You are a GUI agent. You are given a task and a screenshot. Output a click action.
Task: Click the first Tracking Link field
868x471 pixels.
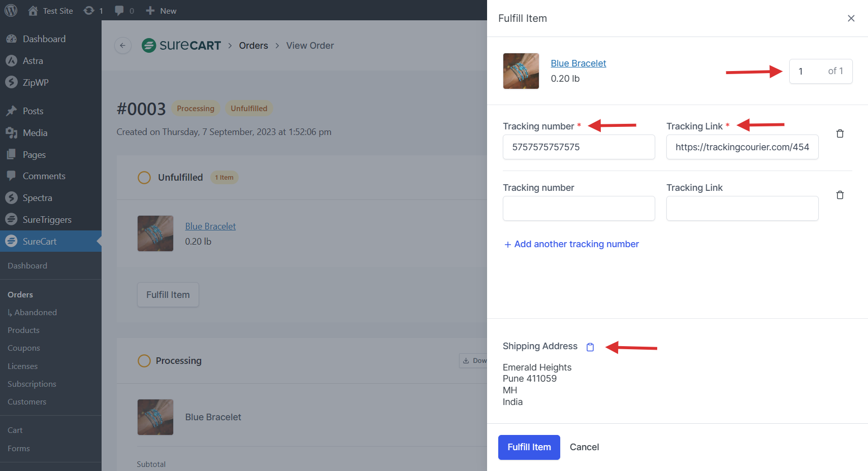coord(742,147)
